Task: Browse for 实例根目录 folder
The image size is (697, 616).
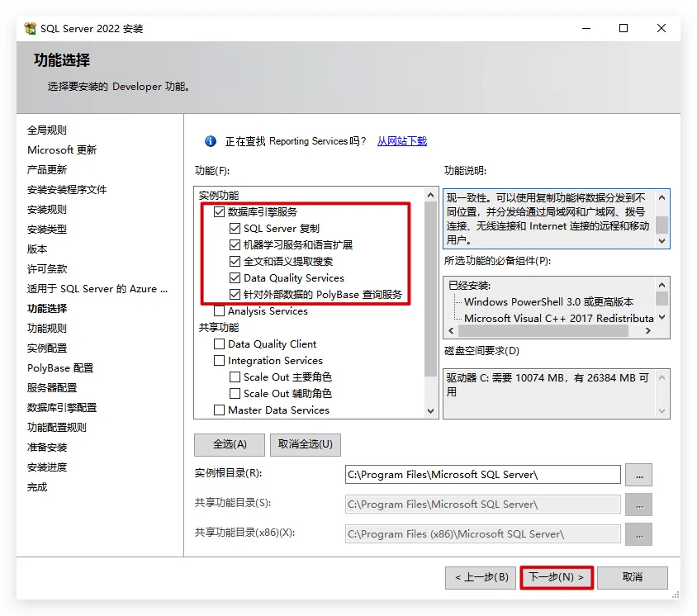Action: pos(638,475)
